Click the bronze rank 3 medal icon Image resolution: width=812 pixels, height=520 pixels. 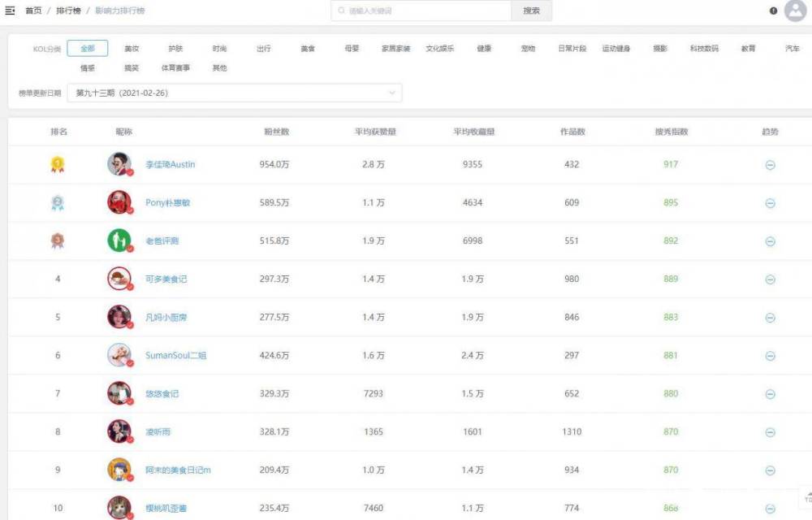click(58, 240)
